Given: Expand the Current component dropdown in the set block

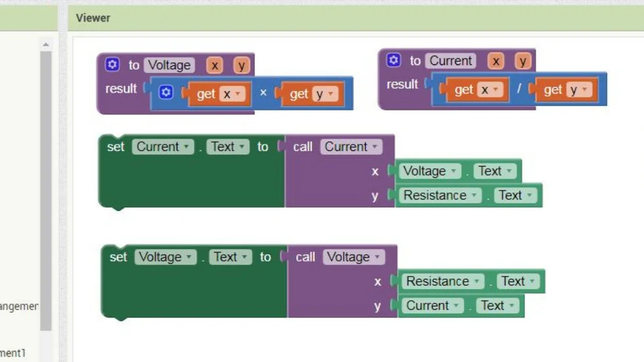Looking at the screenshot, I should pyautogui.click(x=163, y=147).
